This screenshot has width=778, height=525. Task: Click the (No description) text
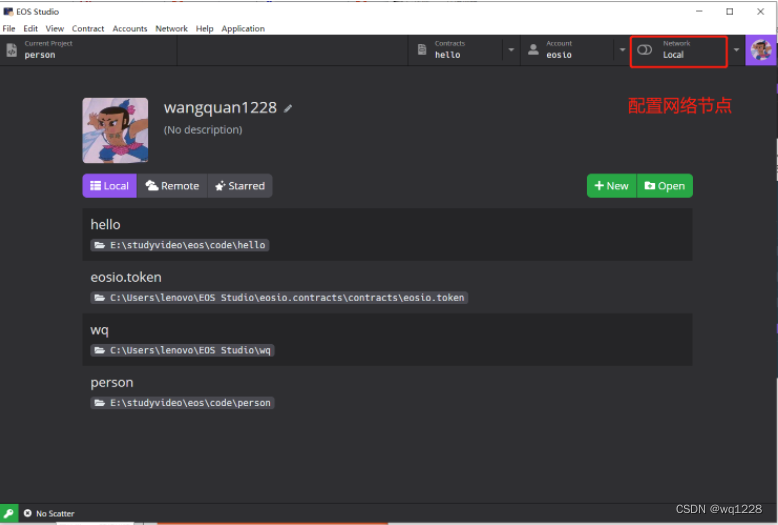[203, 130]
